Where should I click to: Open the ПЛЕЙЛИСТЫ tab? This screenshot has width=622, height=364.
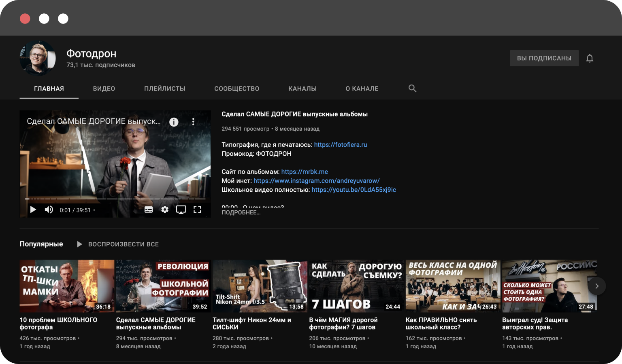point(165,89)
